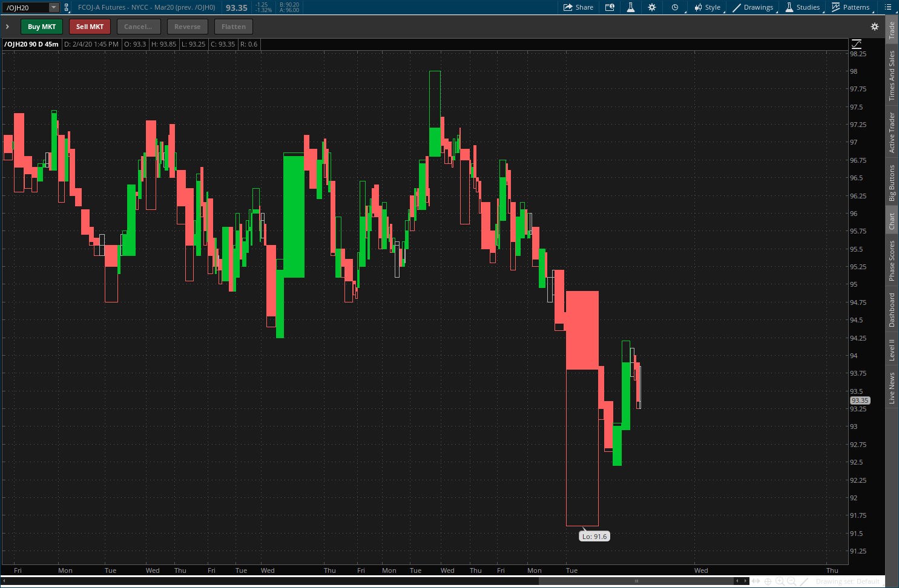Expand the /OJH20 symbol dropdown

[53, 7]
